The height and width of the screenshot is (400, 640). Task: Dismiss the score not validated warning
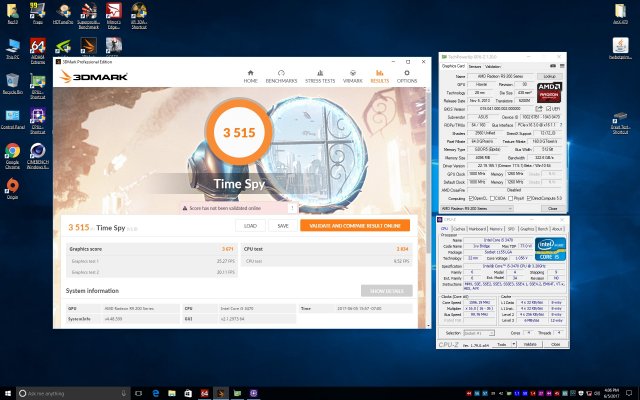[292, 208]
